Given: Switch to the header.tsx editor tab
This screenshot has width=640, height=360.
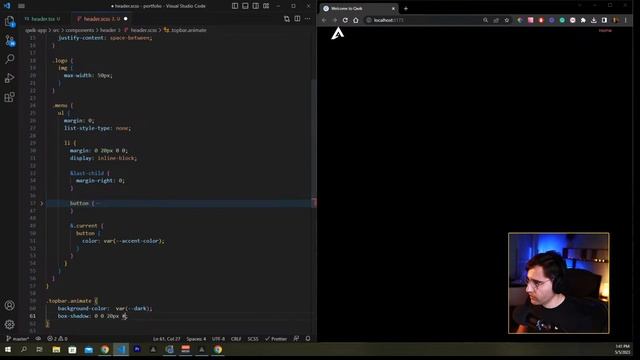Looking at the screenshot, I should 42,19.
